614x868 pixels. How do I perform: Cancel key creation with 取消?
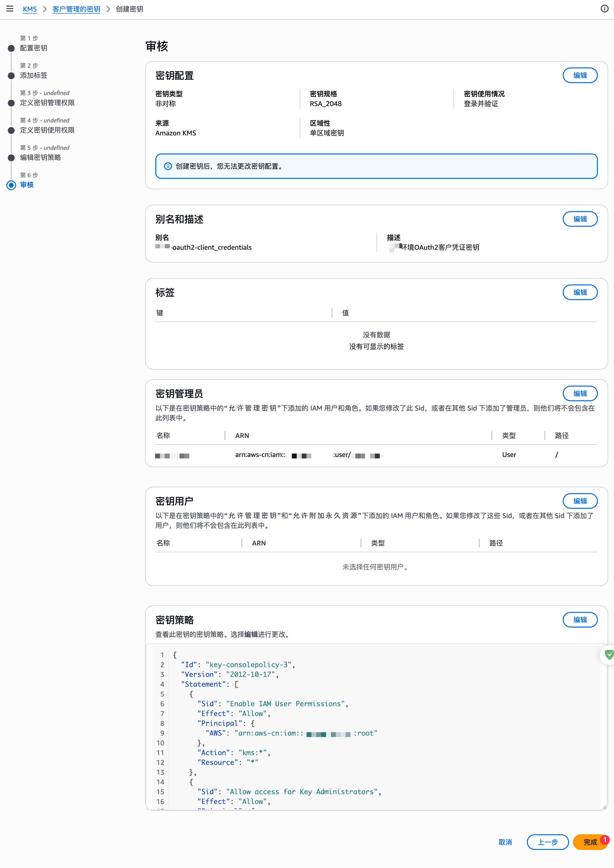[505, 842]
